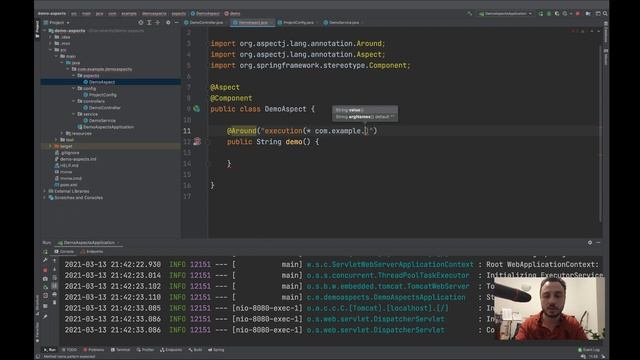Open Run panel settings gear icon
The image size is (640, 360).
tap(590, 242)
